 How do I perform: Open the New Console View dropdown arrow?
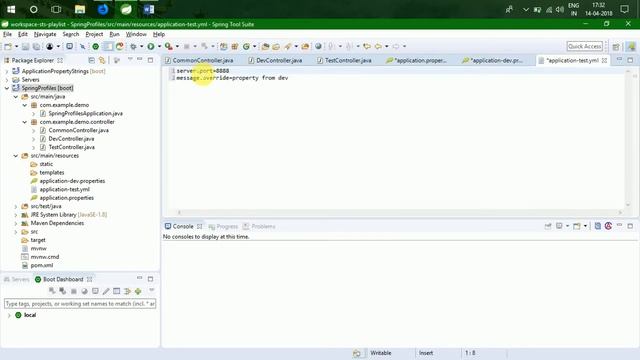(585, 226)
